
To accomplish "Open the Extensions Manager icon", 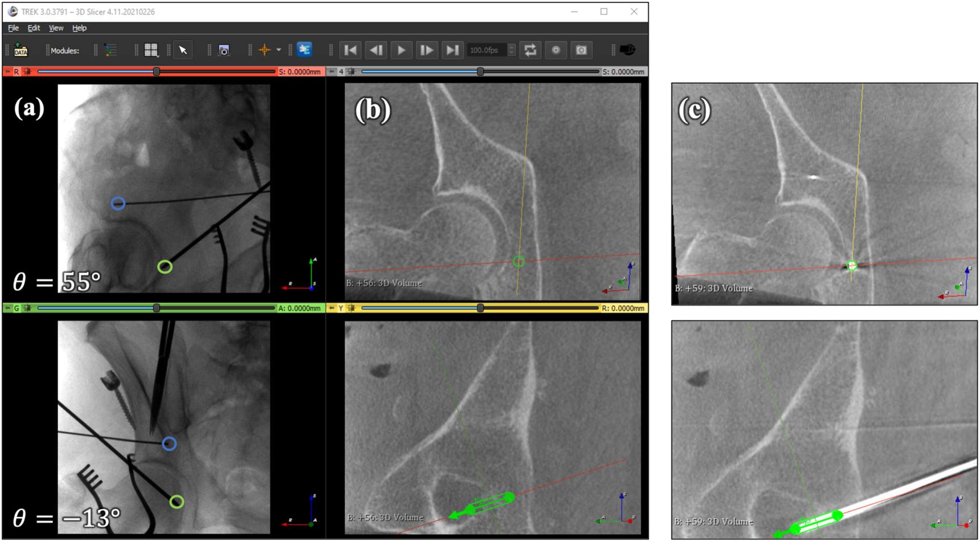I will [x=305, y=50].
